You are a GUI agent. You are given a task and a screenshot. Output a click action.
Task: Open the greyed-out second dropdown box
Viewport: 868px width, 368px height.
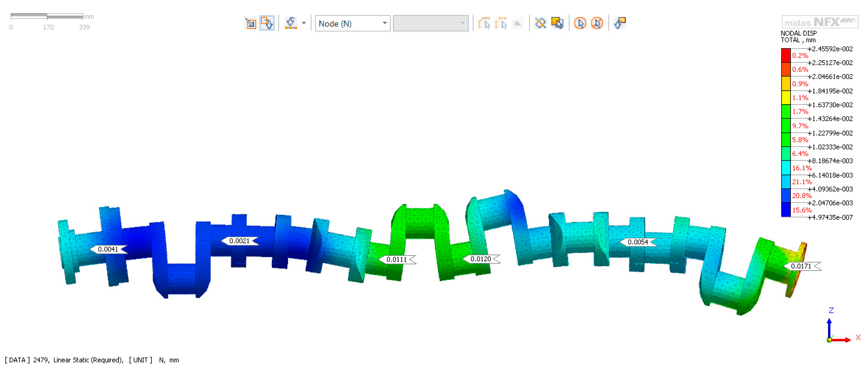(x=430, y=23)
